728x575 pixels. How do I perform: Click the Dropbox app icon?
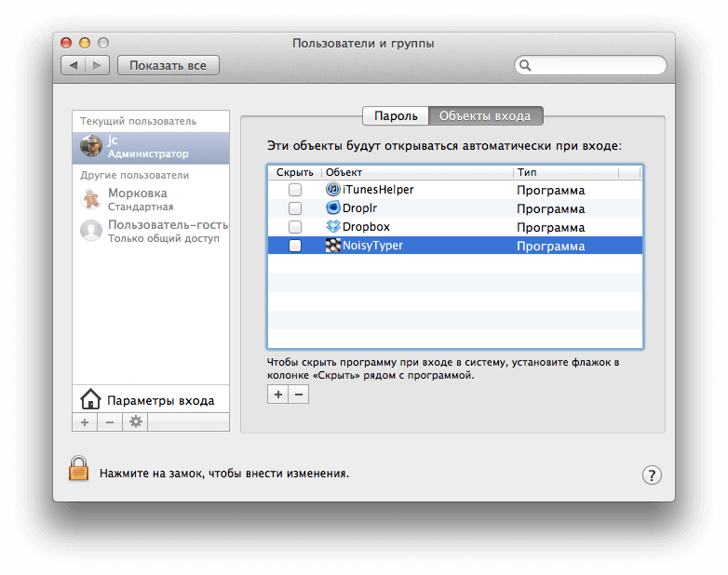click(x=333, y=226)
